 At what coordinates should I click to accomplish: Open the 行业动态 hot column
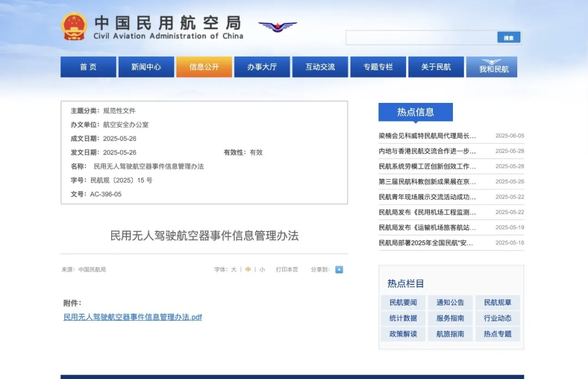(498, 318)
